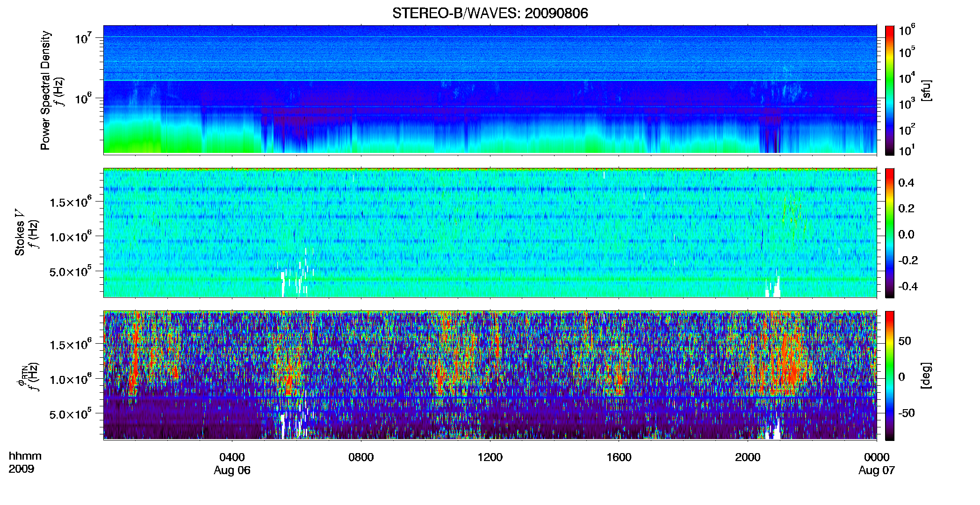Click the [sfu] unit label
The height and width of the screenshot is (505, 980).
pos(926,91)
